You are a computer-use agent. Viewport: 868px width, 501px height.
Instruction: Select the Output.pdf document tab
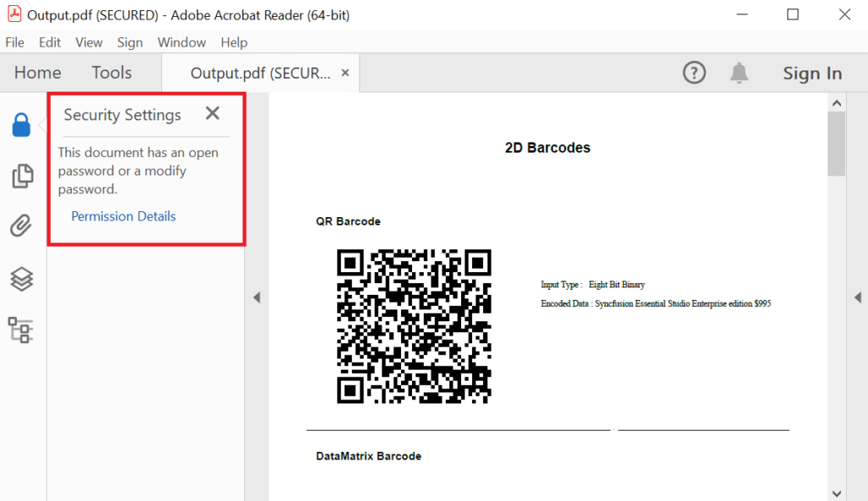tap(254, 72)
